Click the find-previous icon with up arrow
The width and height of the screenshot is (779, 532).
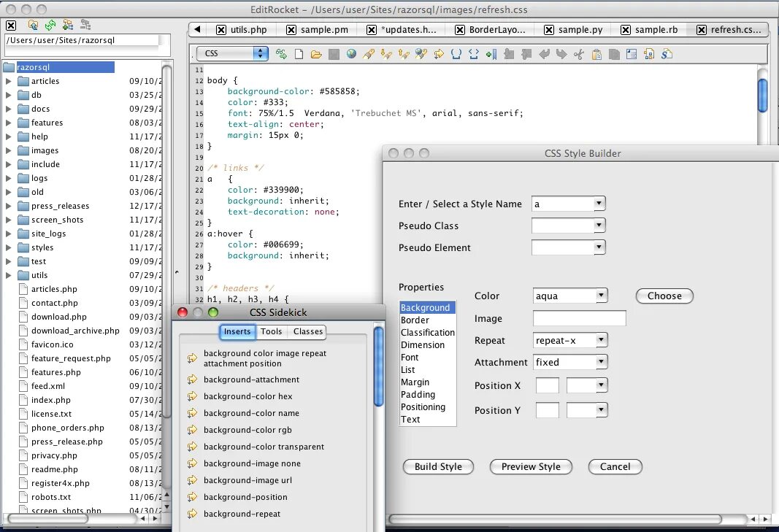404,54
